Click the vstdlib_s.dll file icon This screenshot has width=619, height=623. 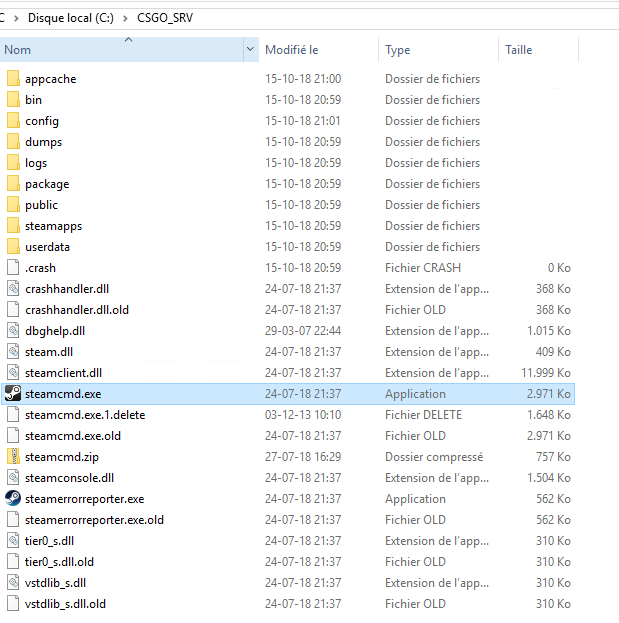coord(13,583)
